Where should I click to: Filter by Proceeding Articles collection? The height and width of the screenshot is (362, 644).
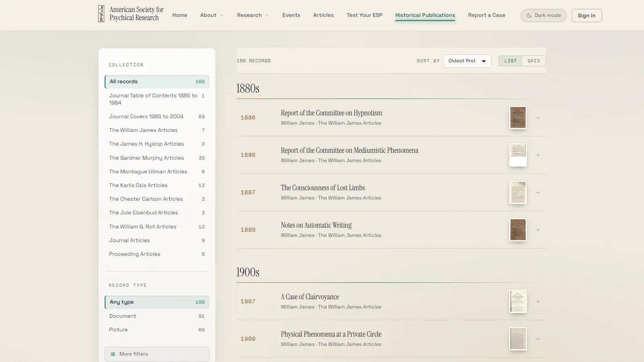pos(157,254)
